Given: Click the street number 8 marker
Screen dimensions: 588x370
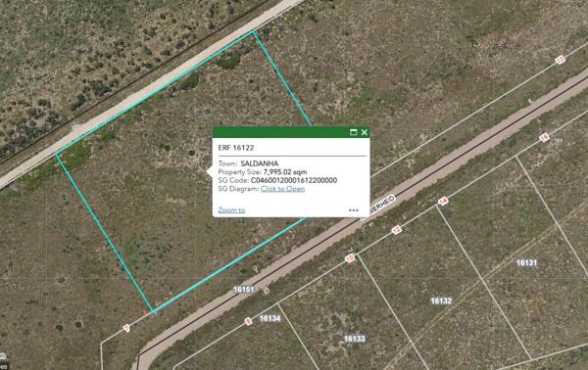Looking at the screenshot, I should point(248,321).
